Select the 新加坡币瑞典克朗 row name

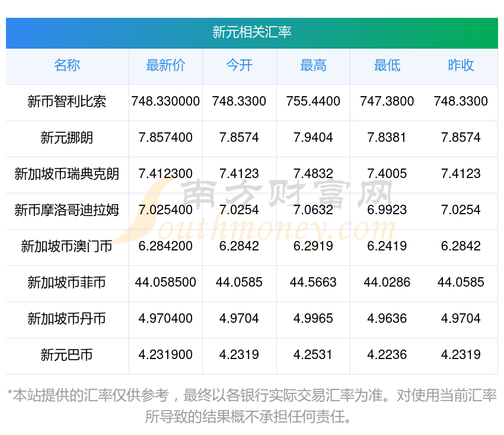(x=67, y=174)
